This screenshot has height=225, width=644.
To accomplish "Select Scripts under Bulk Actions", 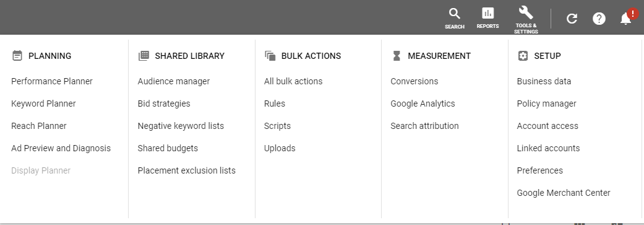I will (x=277, y=126).
